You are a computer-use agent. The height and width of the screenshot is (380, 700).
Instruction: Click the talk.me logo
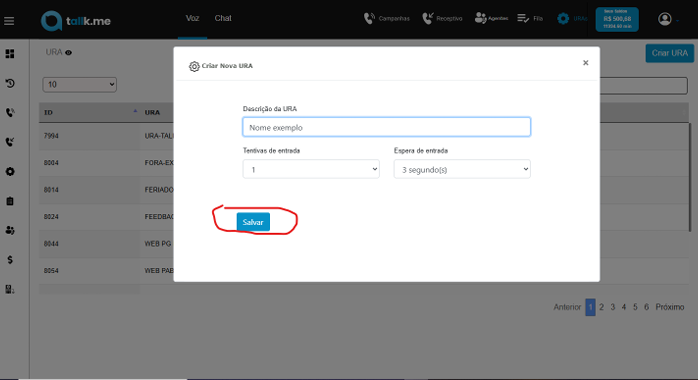click(x=76, y=21)
